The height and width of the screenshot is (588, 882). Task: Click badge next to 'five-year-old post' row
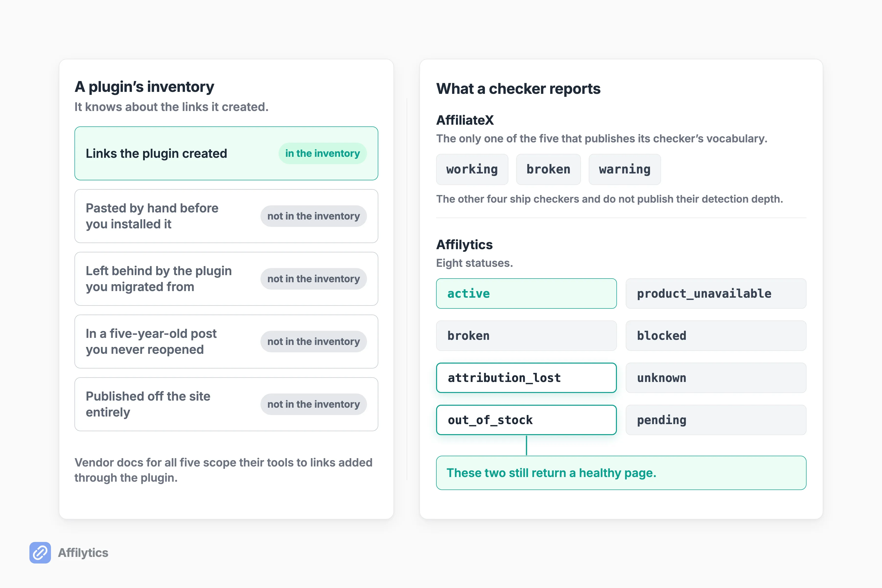[x=314, y=341]
